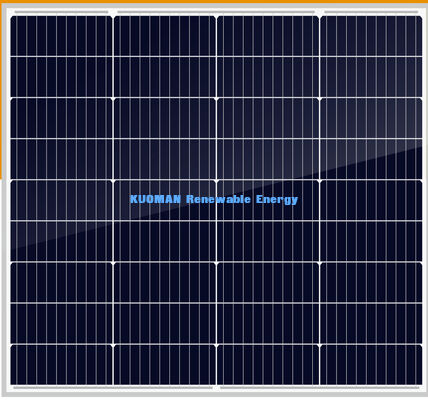Click the KUOMAN Renewable Energy text
Viewport: 428px width, 400px height.
(214, 199)
